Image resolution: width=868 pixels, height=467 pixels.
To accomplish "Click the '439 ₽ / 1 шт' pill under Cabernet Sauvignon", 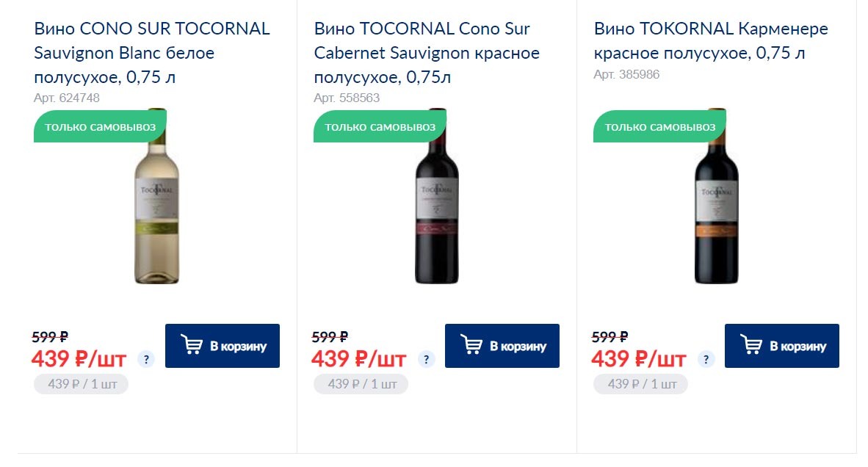I will pyautogui.click(x=361, y=384).
